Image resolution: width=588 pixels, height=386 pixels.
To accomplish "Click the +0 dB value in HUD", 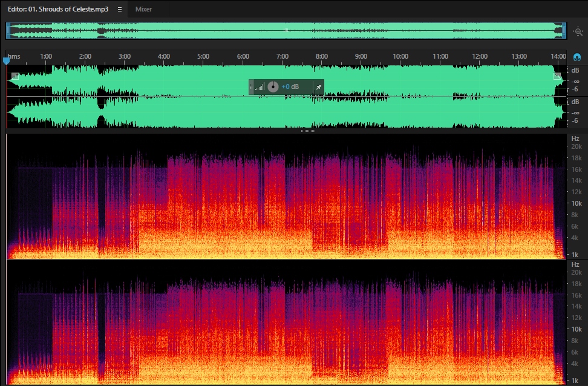I will click(290, 87).
